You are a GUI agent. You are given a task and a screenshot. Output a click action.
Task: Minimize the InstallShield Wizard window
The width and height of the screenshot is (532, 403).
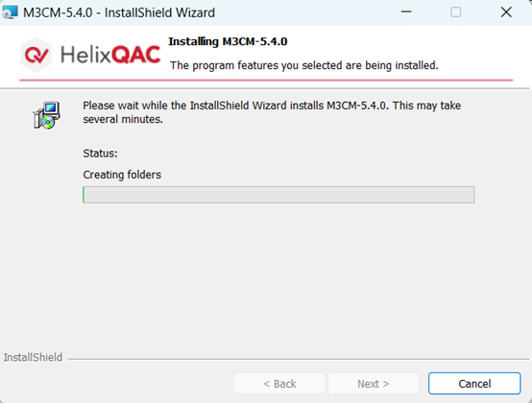406,12
